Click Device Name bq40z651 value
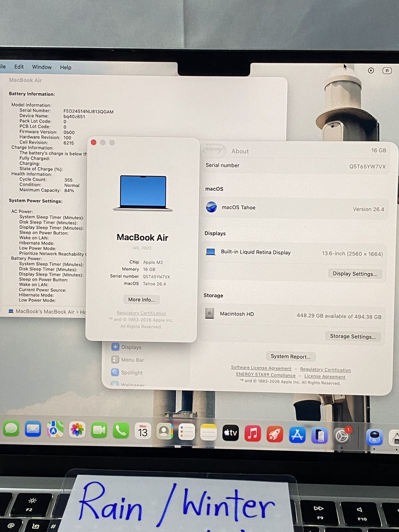 [x=74, y=117]
